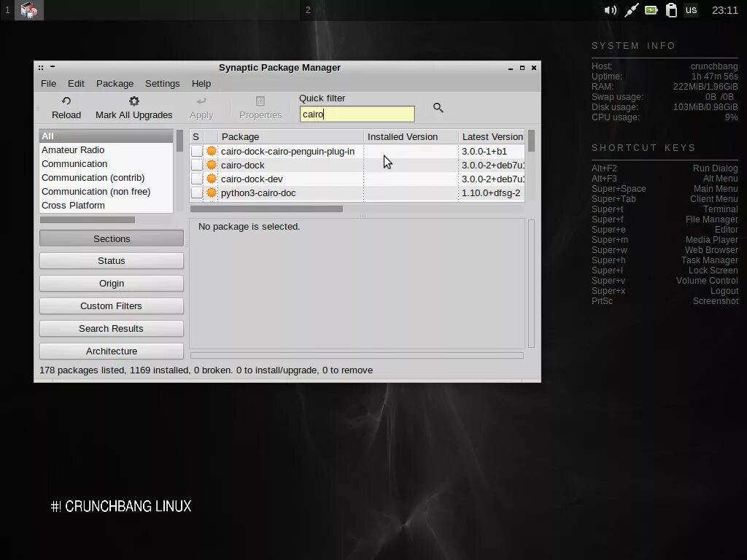747x560 pixels.
Task: Click the Architecture filter button
Action: [112, 351]
